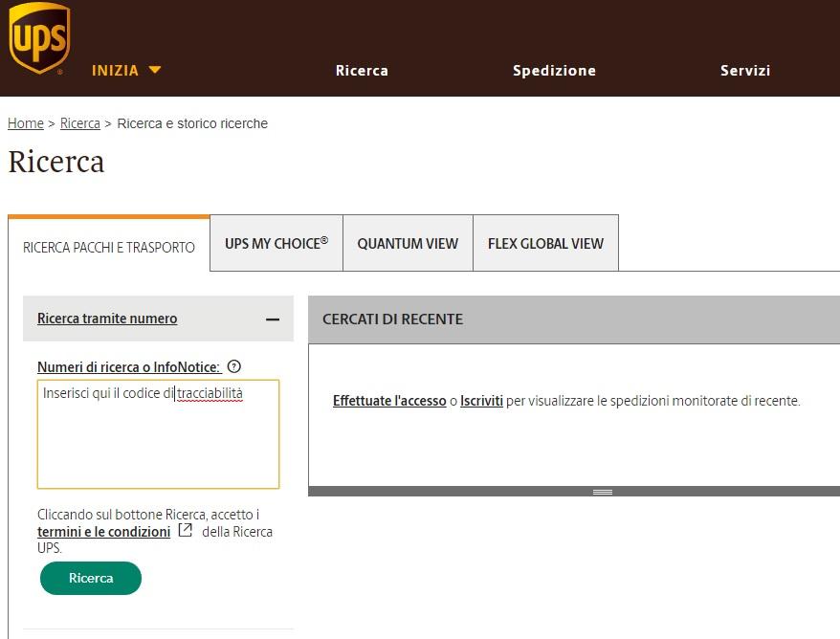Open the Servizi navigation menu
The image size is (840, 639).
pos(745,70)
